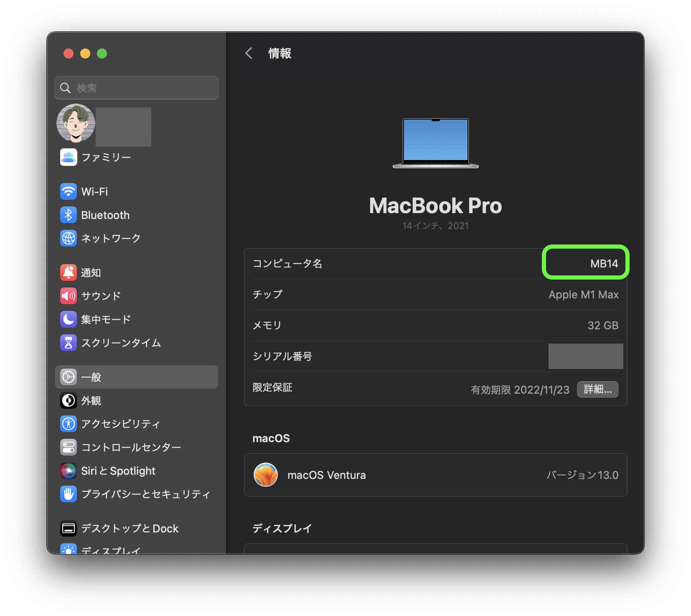Click the Sound speaker icon
Image resolution: width=691 pixels, height=616 pixels.
pyautogui.click(x=69, y=296)
